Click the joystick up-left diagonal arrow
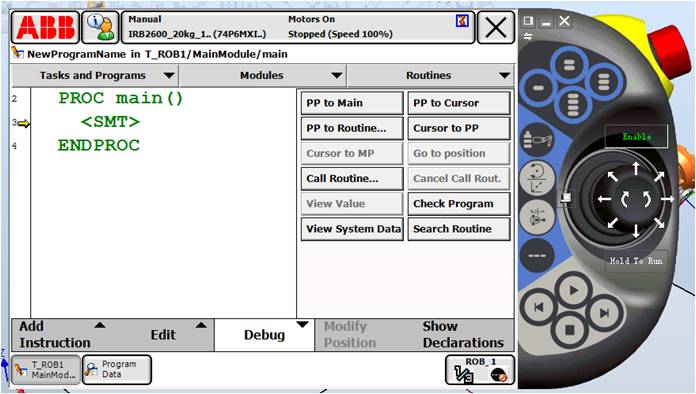The width and height of the screenshot is (696, 394). [x=613, y=176]
